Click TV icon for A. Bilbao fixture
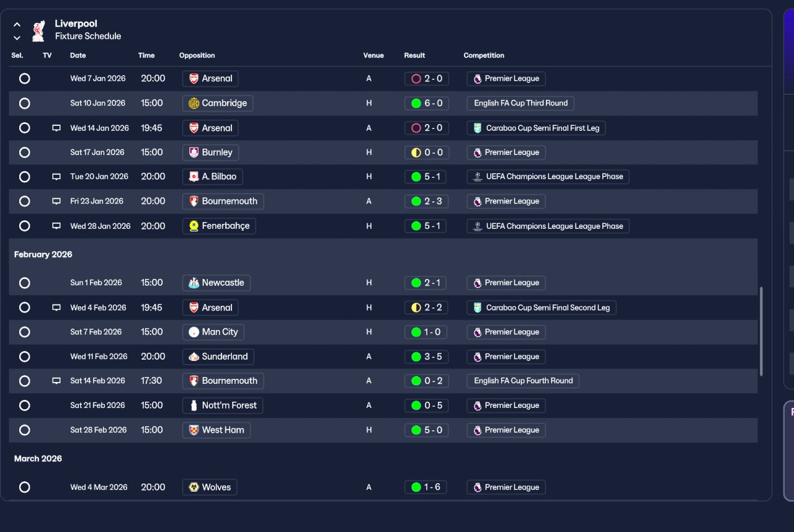 tap(56, 177)
